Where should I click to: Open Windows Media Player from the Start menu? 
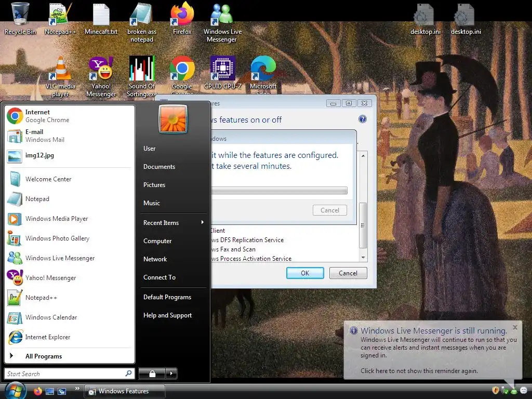pyautogui.click(x=70, y=219)
